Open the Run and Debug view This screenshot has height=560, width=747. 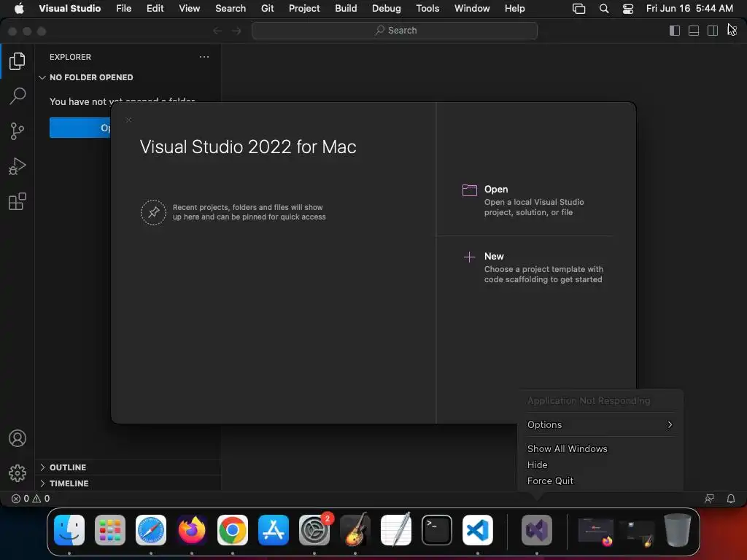pyautogui.click(x=18, y=166)
